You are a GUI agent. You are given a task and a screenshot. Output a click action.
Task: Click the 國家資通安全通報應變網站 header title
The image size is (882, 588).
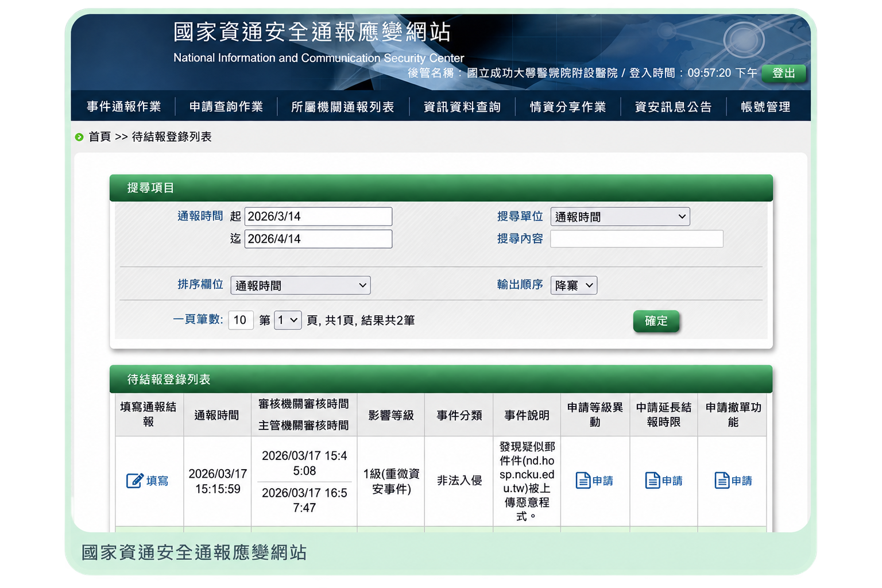(x=312, y=32)
